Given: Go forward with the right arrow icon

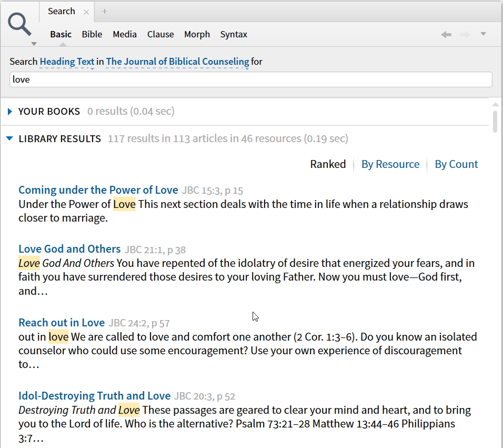Looking at the screenshot, I should [465, 34].
